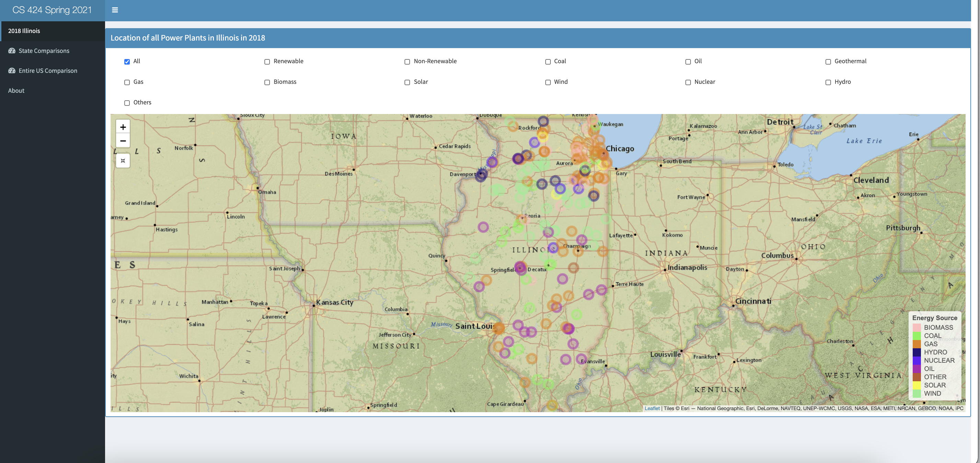The width and height of the screenshot is (980, 463).
Task: Enable the Nuclear checkbox
Action: tap(688, 82)
